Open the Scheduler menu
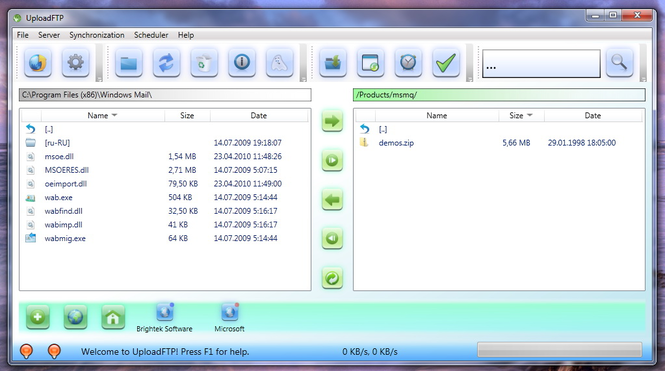665x371 pixels. click(x=151, y=35)
